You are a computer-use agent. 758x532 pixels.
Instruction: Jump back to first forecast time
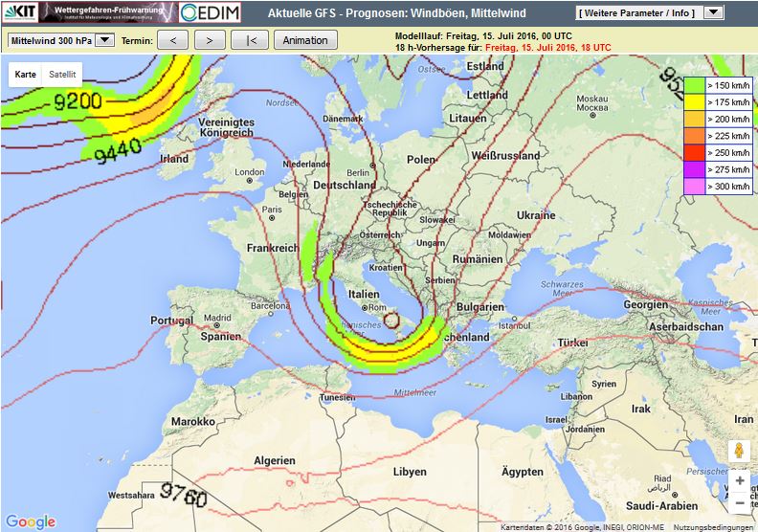(x=250, y=40)
